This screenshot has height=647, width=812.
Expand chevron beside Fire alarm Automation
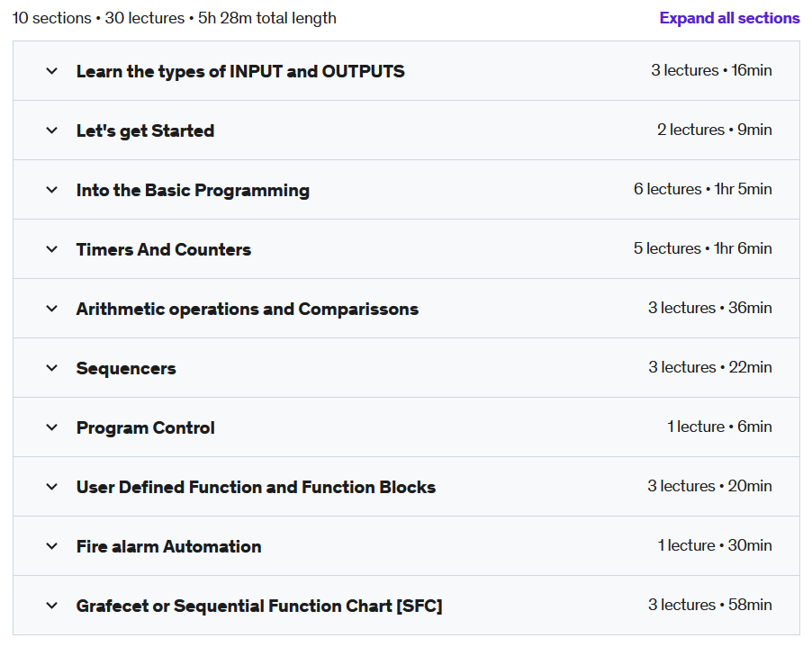(x=52, y=546)
